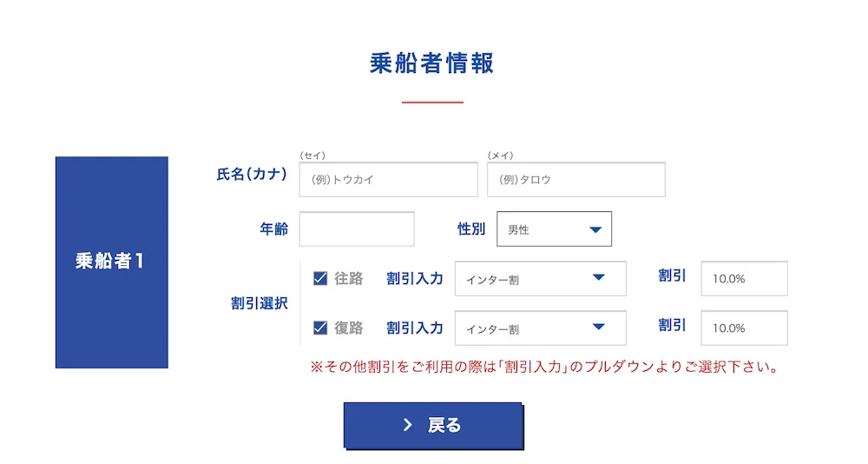Image resolution: width=868 pixels, height=464 pixels.
Task: Open the 性別 dropdown showing 男性
Action: point(554,229)
